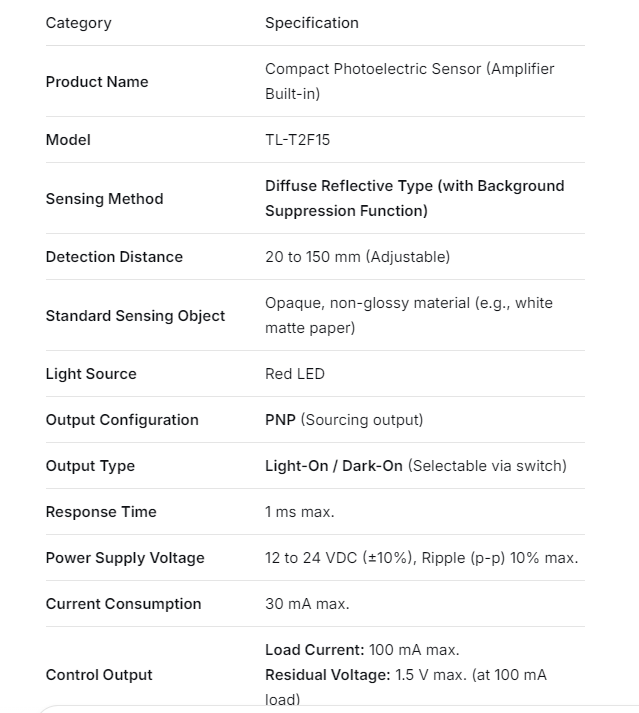639x713 pixels.
Task: Click the "Sensing Method" row label
Action: [104, 199]
